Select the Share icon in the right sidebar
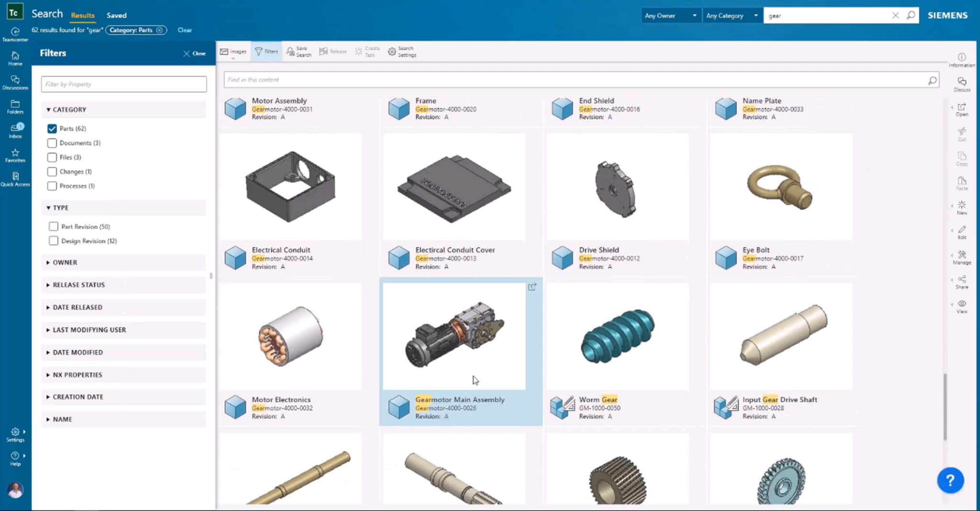 pos(962,281)
